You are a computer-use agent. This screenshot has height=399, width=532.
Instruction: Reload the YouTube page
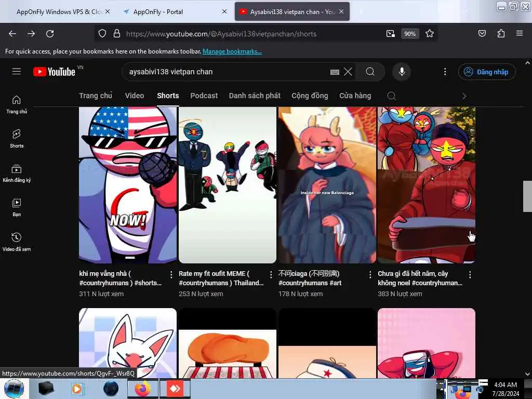click(x=50, y=34)
